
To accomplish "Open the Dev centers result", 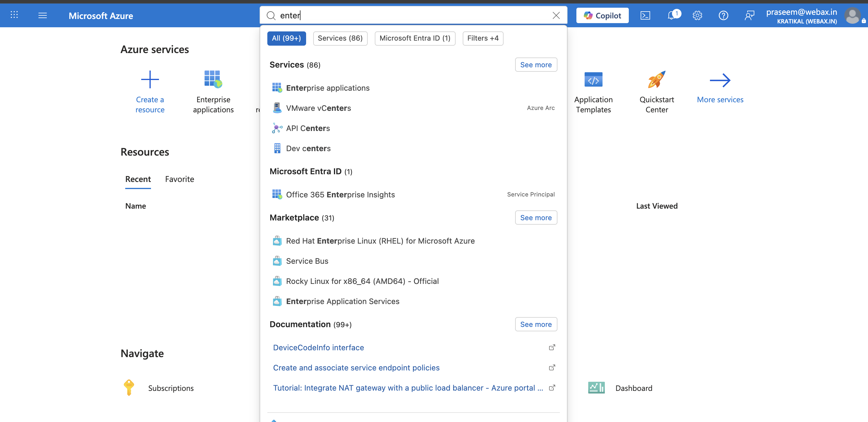I will (x=414, y=148).
